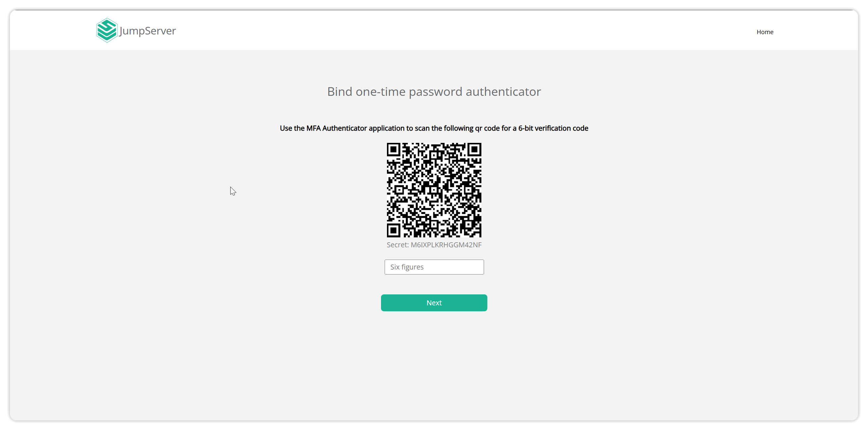
Task: Click the QR code's bottom-left finder square
Action: 394,230
